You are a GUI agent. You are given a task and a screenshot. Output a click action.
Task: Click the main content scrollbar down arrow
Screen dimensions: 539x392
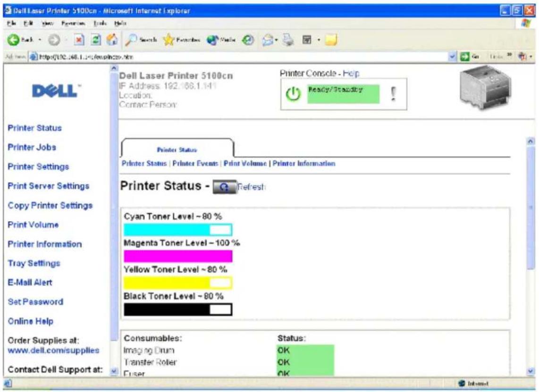point(531,371)
